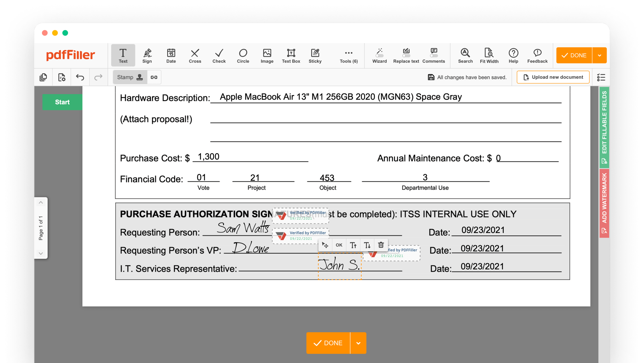644x363 pixels.
Task: Select the Sticky note tool
Action: [x=315, y=55]
